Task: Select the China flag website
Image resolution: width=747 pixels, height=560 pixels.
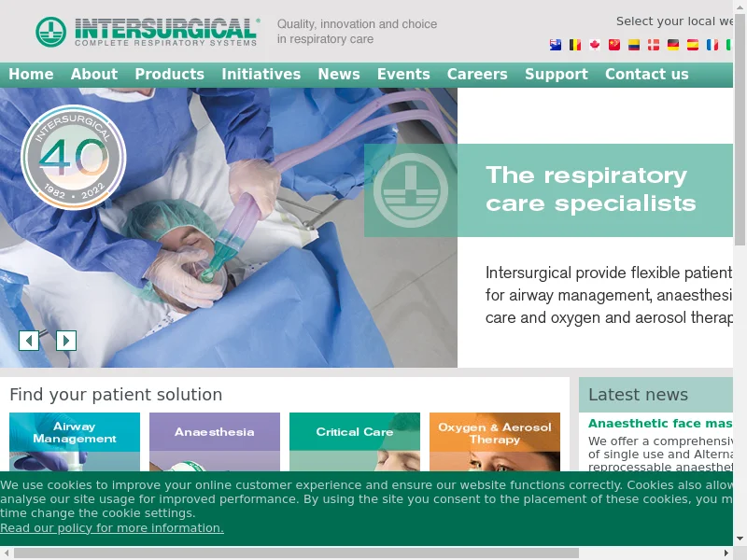Action: pos(614,45)
